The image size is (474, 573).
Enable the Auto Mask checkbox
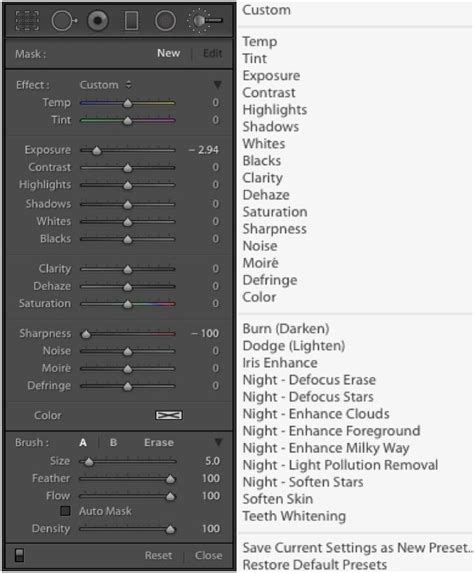tap(65, 511)
